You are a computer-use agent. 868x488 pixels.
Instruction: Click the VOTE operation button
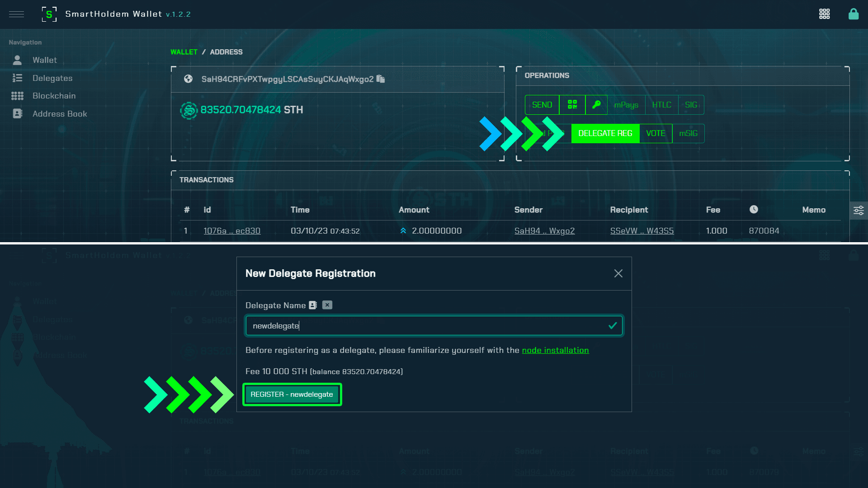[x=656, y=133]
